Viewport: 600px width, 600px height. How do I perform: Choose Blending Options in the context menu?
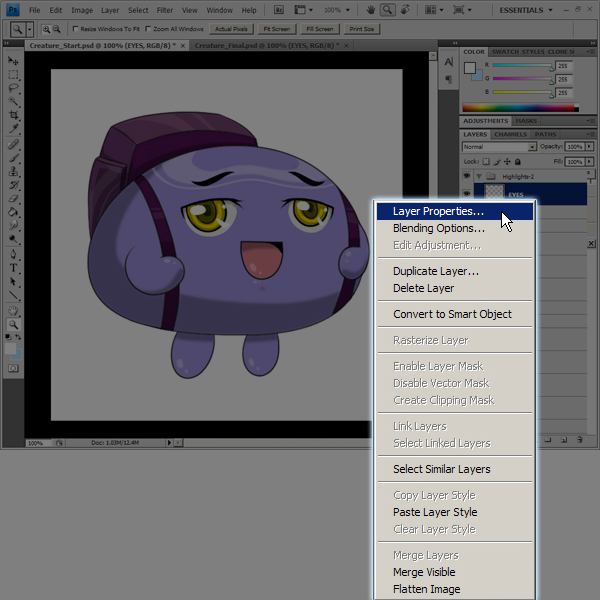(x=455, y=228)
